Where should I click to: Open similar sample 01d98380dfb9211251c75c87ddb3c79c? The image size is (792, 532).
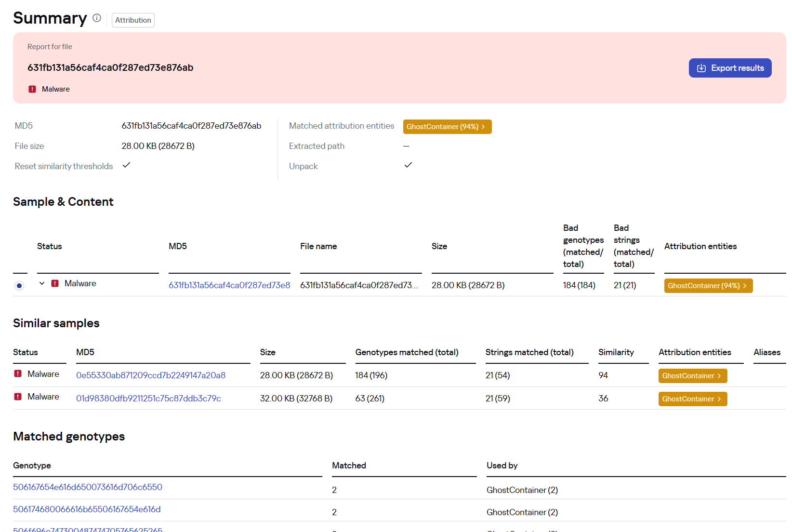pyautogui.click(x=148, y=399)
